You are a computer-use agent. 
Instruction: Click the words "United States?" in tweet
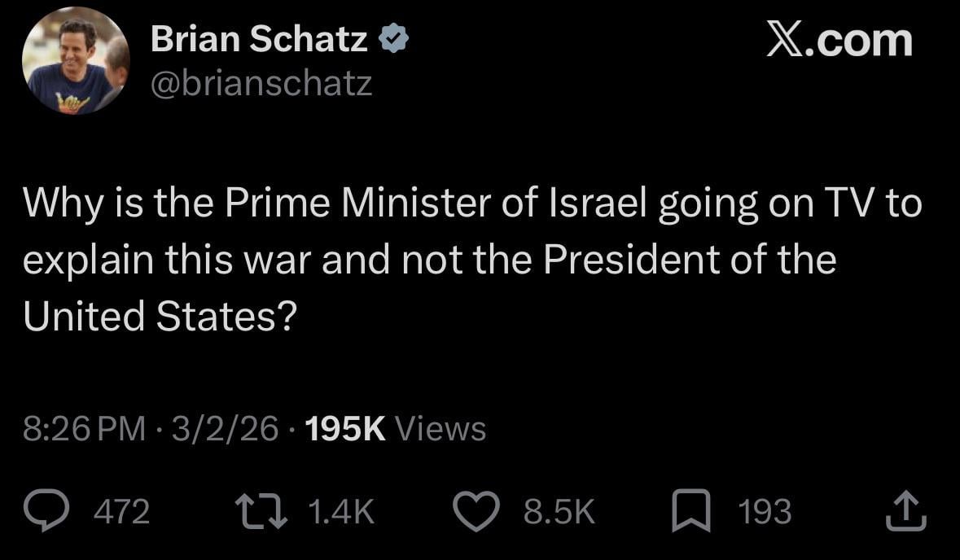[x=158, y=316]
